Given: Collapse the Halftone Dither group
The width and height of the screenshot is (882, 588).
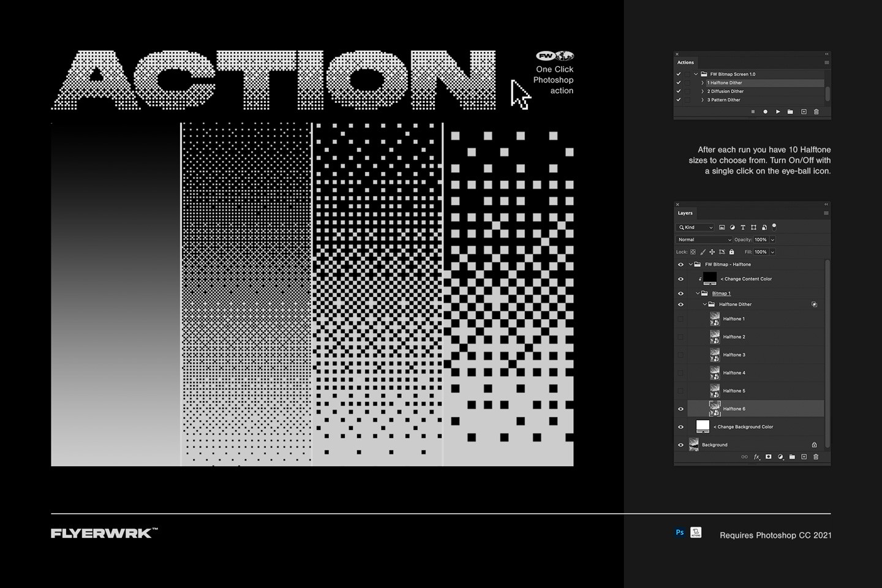Looking at the screenshot, I should click(x=703, y=304).
